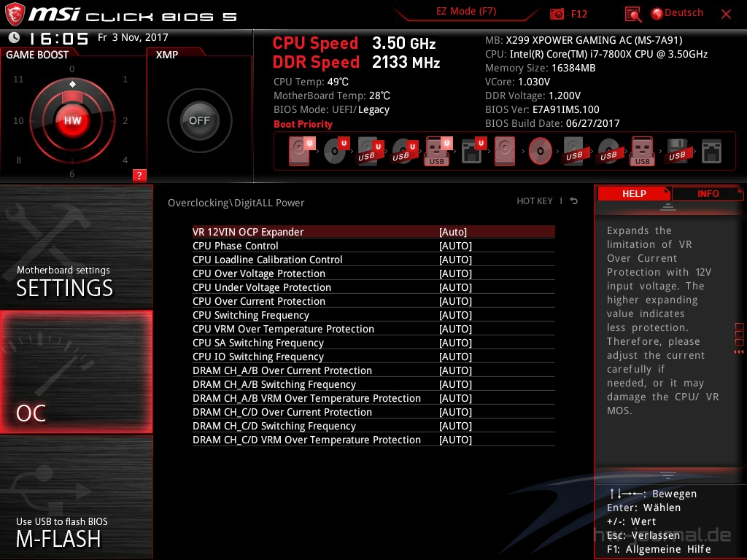Screen dimensions: 747x560
Task: Select DRAM CH_A/B Over Current Protection row
Action: [373, 370]
